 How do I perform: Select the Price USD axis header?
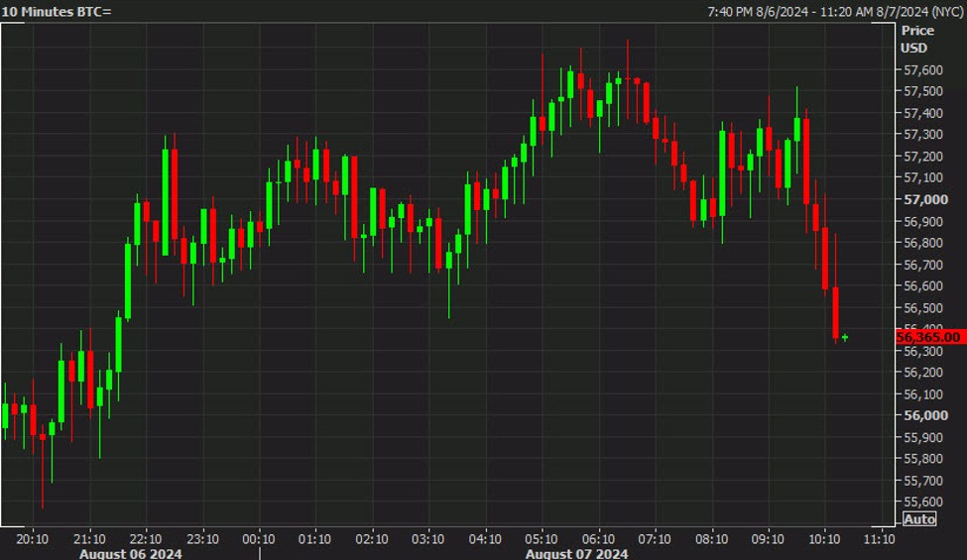916,40
